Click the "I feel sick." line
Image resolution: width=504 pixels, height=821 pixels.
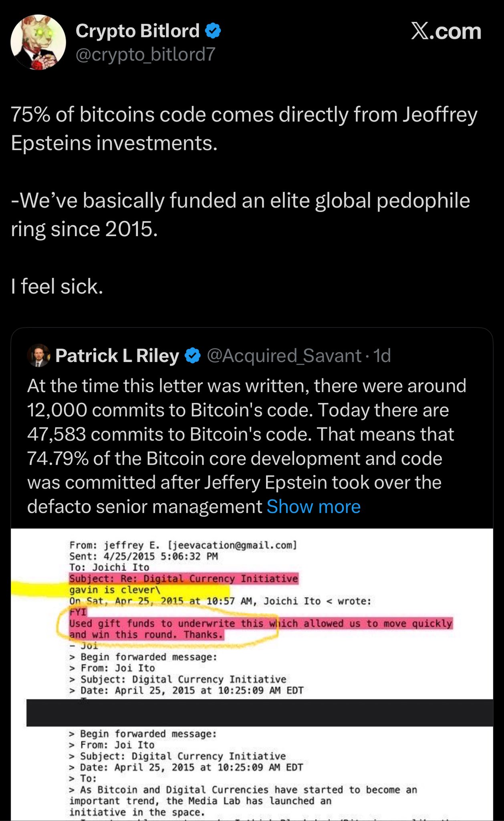tap(57, 287)
